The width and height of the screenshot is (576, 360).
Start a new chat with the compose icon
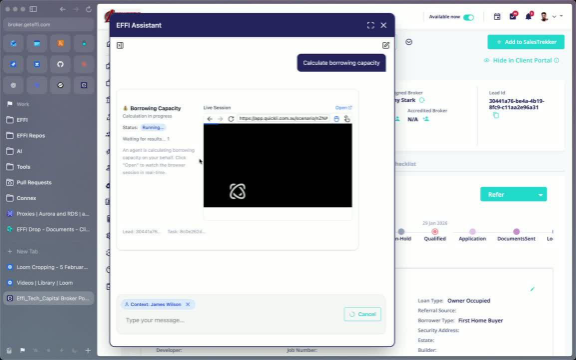tap(385, 46)
